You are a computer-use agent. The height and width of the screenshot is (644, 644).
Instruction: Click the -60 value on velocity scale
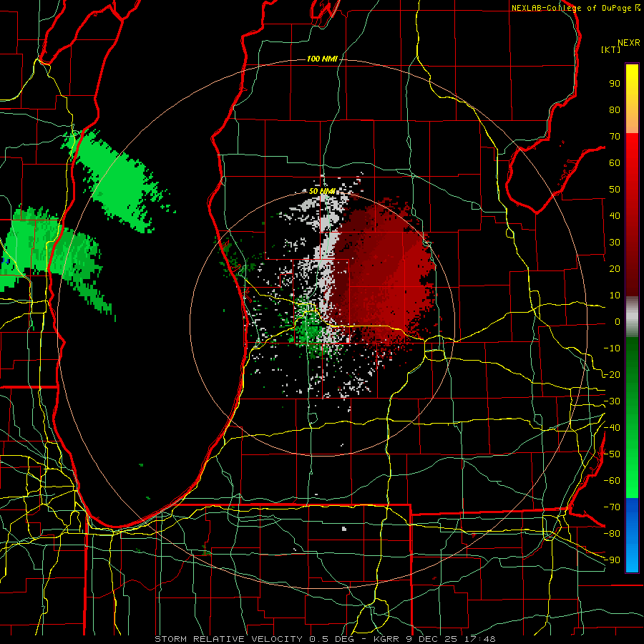click(x=612, y=481)
